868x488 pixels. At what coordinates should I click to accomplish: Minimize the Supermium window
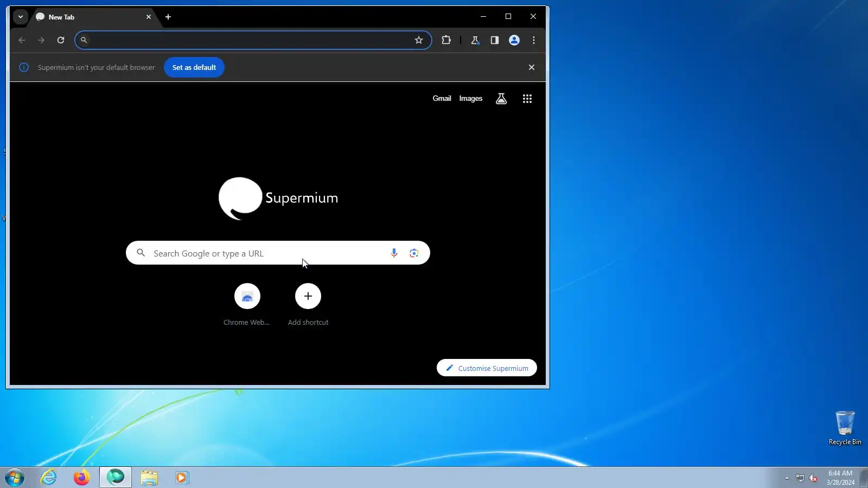pyautogui.click(x=483, y=17)
